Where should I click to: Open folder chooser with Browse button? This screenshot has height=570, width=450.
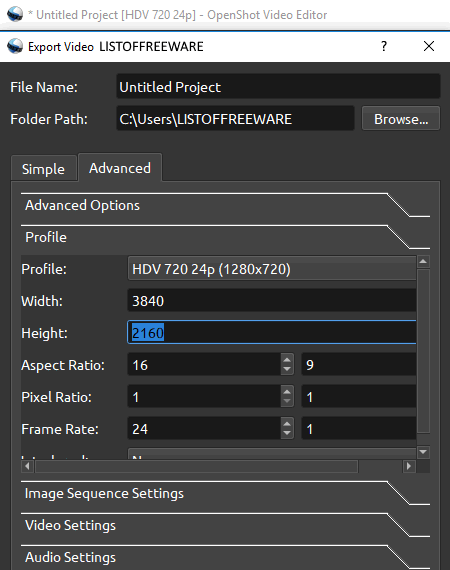(x=401, y=119)
